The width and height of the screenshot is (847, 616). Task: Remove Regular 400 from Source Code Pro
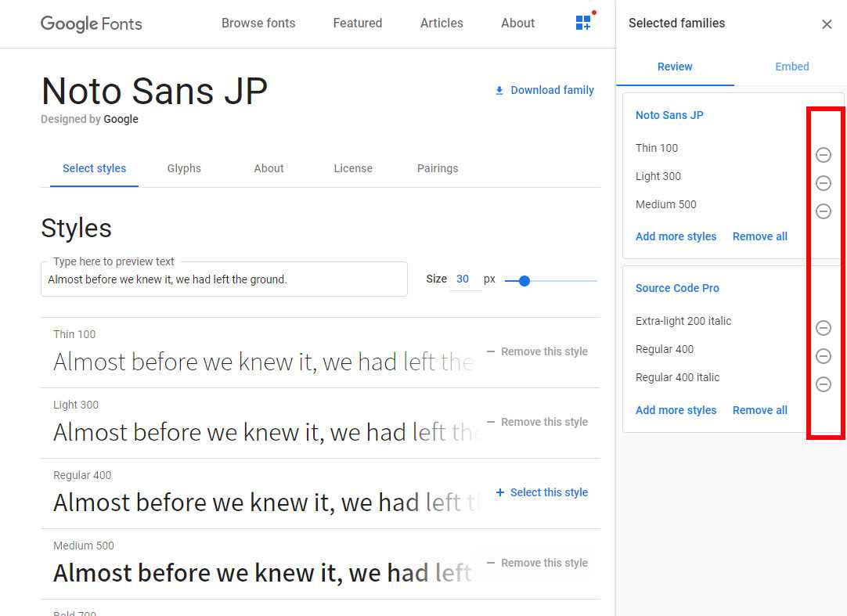click(x=823, y=356)
